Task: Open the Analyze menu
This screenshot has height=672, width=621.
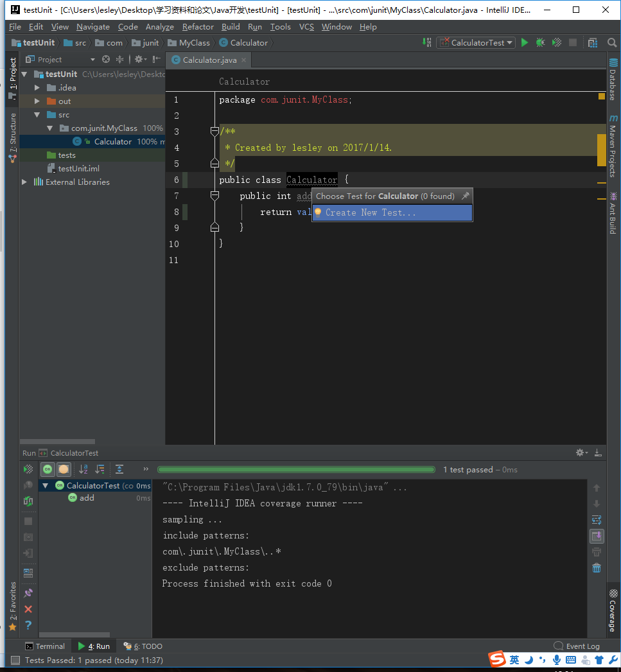Action: (x=159, y=26)
